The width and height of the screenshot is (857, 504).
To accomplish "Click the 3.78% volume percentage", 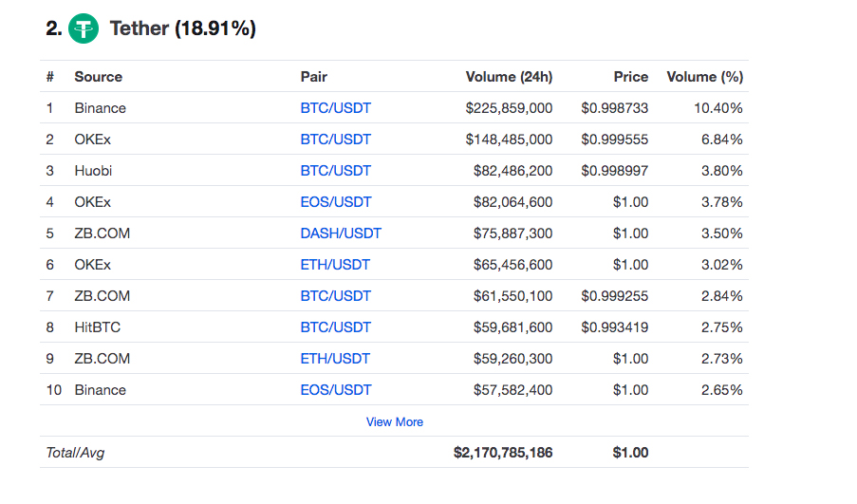I will pyautogui.click(x=722, y=202).
